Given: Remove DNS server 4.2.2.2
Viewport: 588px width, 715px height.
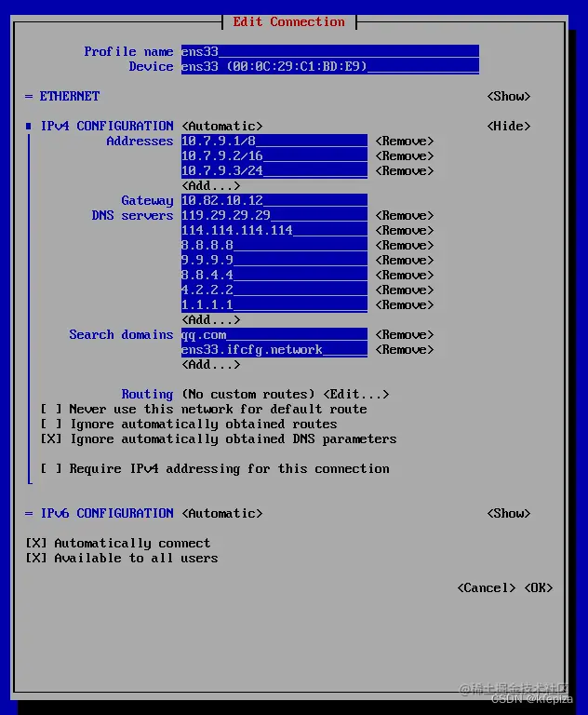Looking at the screenshot, I should click(x=405, y=290).
